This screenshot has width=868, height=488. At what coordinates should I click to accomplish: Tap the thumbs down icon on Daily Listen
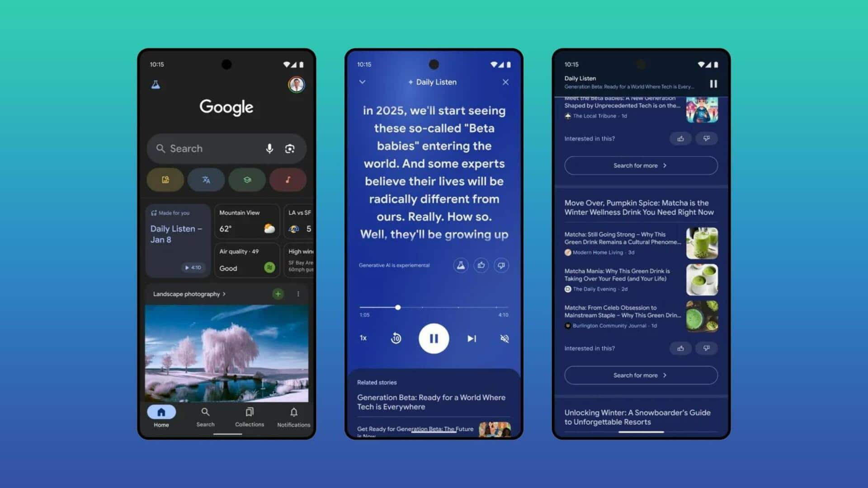point(501,265)
